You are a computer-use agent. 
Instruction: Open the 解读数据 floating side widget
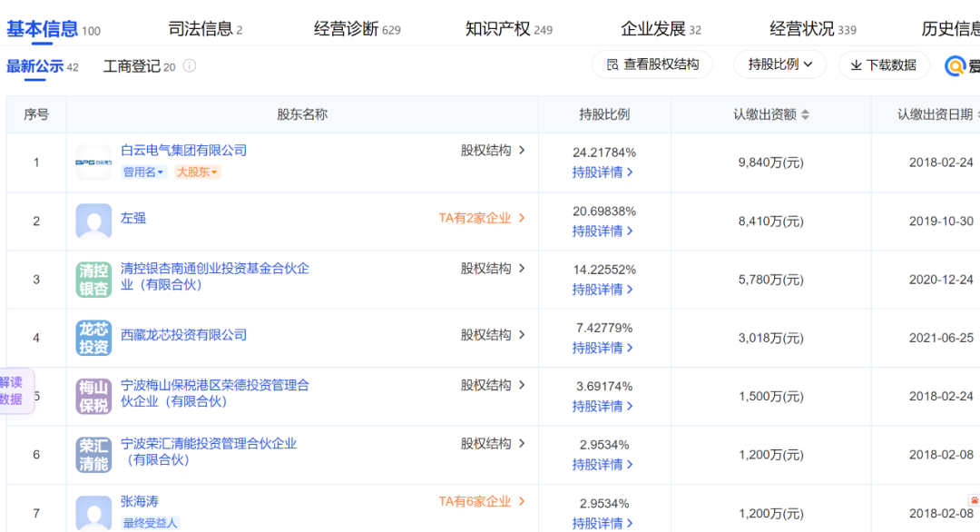point(13,391)
